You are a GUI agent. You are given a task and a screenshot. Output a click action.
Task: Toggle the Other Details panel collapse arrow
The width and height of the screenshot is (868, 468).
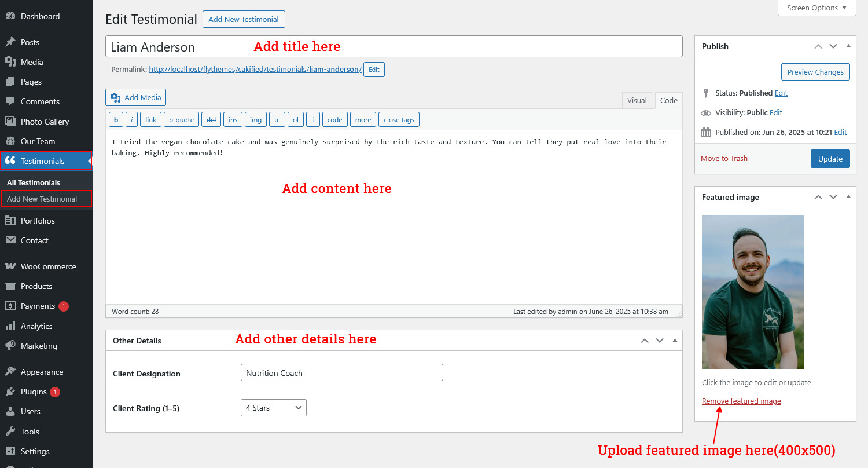[x=675, y=341]
